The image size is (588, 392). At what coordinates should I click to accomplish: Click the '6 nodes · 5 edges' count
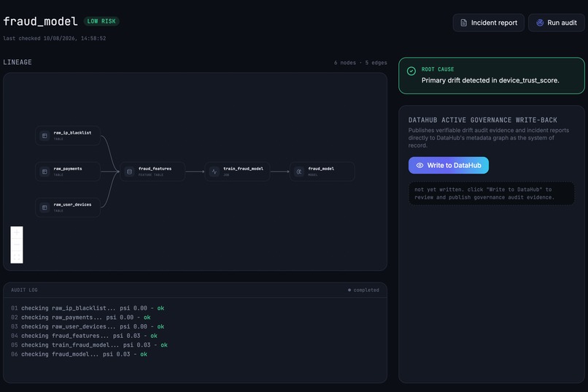coord(360,63)
